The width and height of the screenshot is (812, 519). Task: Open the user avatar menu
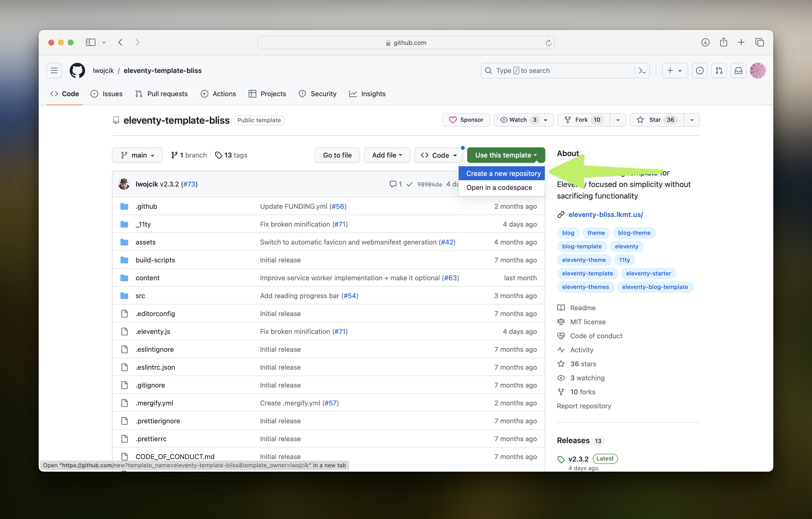(757, 71)
